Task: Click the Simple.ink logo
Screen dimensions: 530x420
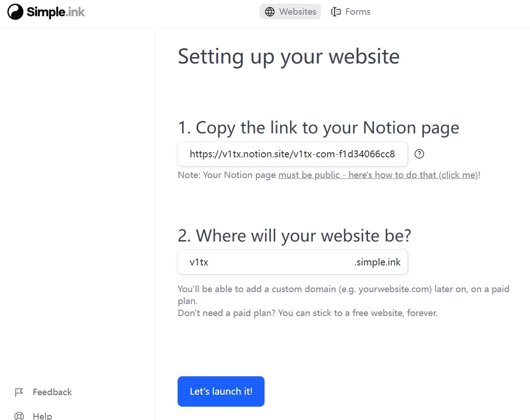Action: pyautogui.click(x=46, y=12)
